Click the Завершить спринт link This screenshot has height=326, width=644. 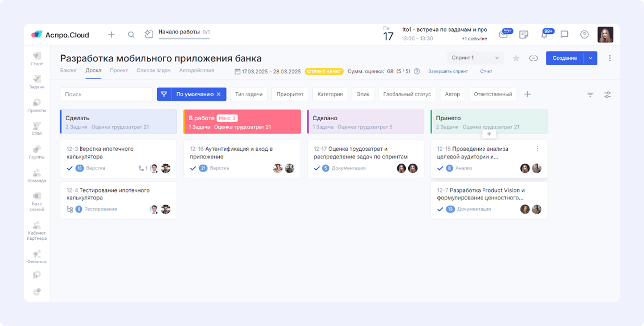tap(448, 71)
